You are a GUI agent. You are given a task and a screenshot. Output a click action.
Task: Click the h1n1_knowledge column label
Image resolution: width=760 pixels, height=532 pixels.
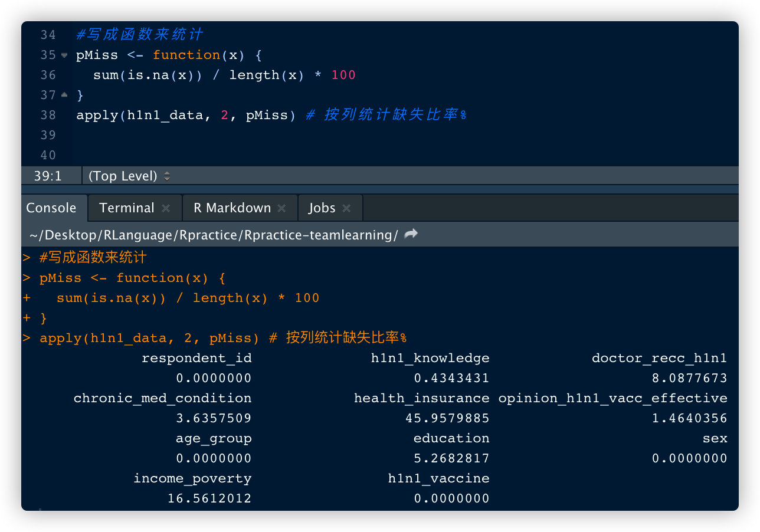pos(430,358)
